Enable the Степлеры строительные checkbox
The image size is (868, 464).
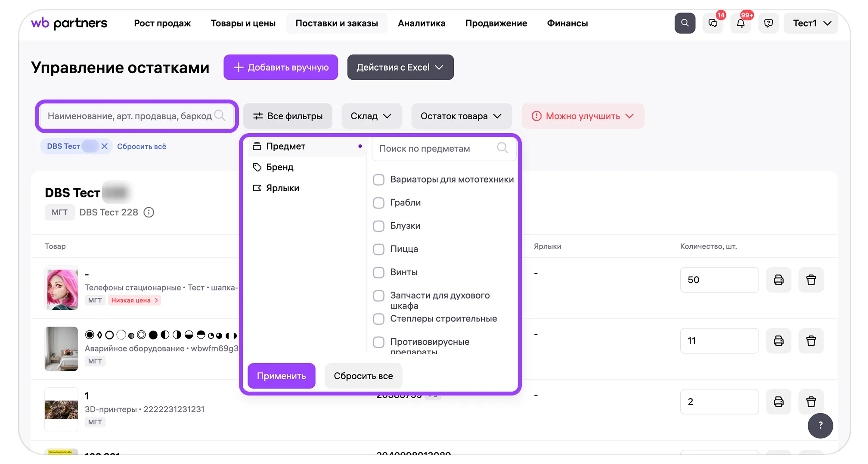(379, 319)
